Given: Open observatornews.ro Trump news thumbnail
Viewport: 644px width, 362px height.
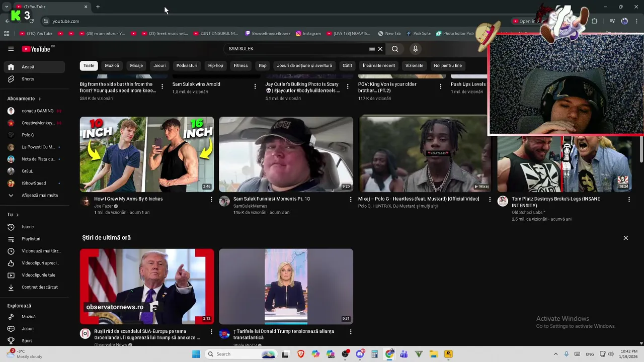Looking at the screenshot, I should pos(147,287).
